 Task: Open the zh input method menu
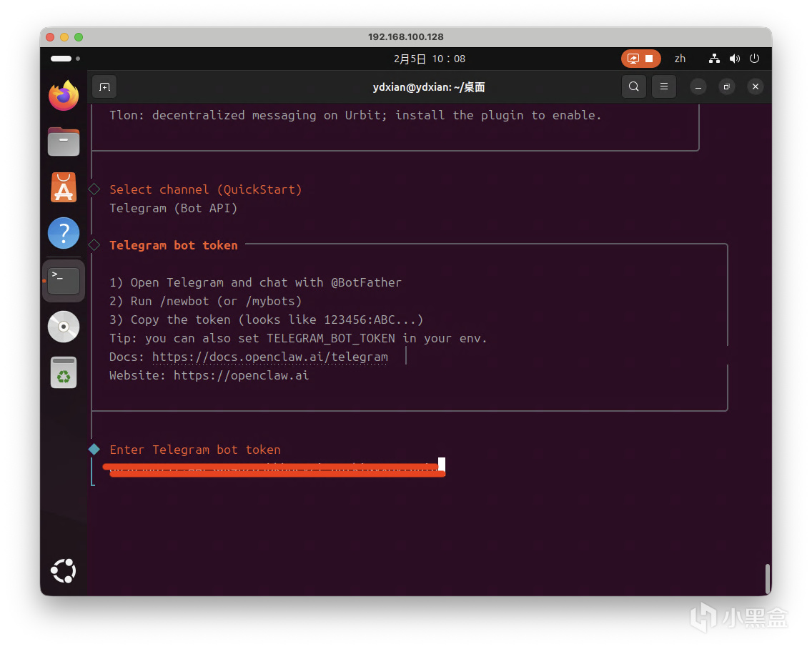click(680, 59)
